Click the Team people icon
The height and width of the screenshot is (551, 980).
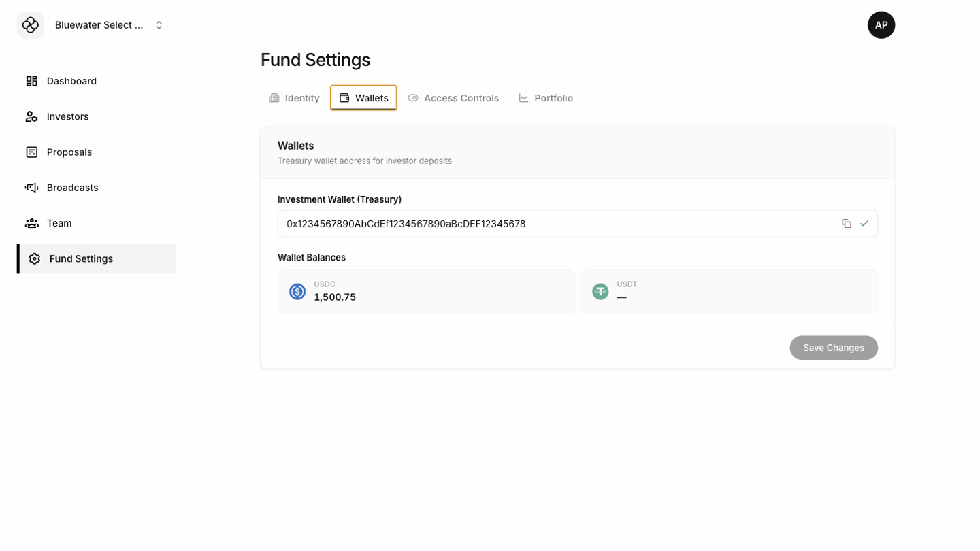(32, 223)
